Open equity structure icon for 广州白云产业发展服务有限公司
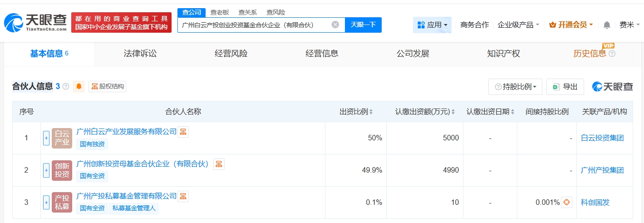 (183, 132)
